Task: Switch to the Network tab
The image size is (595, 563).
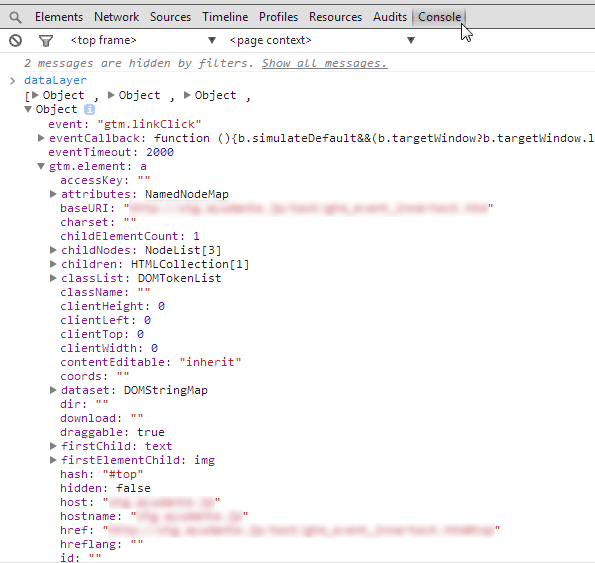Action: click(x=116, y=17)
